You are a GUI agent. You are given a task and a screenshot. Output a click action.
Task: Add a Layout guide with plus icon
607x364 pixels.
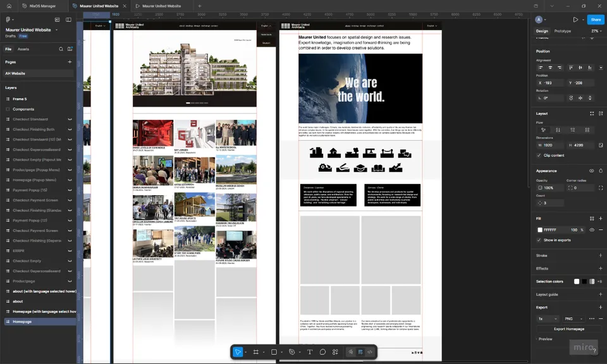[x=601, y=294]
